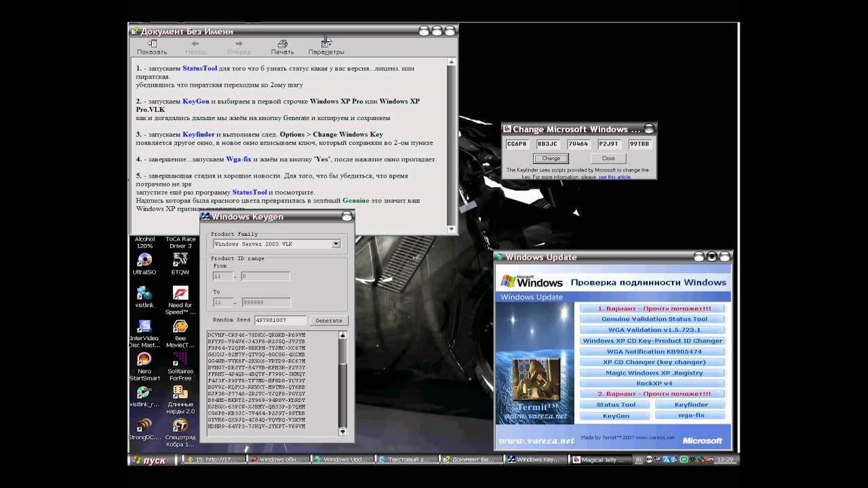Click the first key field CG6P8
868x488 pixels.
point(517,144)
